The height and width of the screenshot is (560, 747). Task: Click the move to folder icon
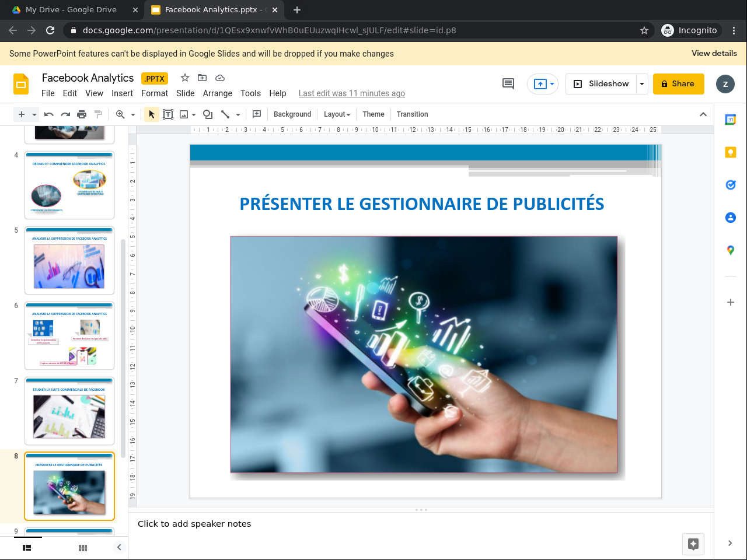[x=203, y=78]
